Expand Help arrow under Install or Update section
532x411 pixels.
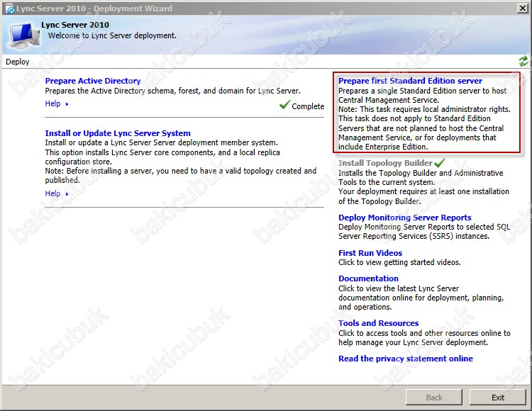[x=67, y=194]
